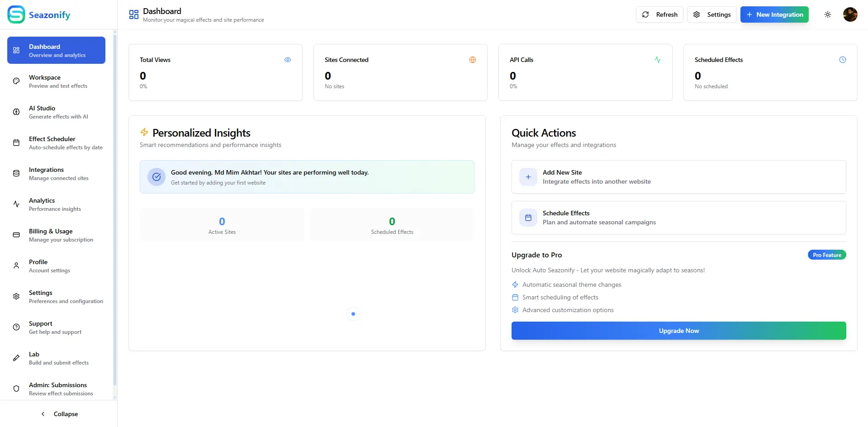Click Schedule Effects quick action
868x427 pixels.
(678, 218)
